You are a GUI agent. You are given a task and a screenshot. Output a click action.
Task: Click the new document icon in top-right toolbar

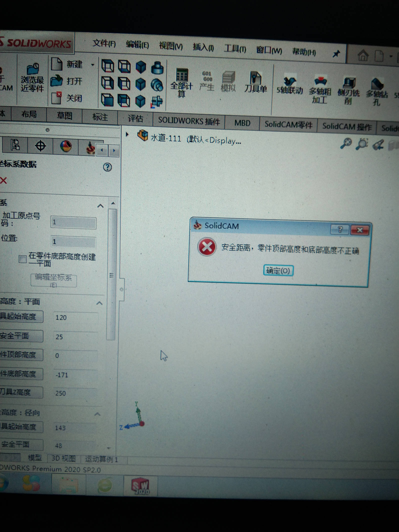[379, 56]
